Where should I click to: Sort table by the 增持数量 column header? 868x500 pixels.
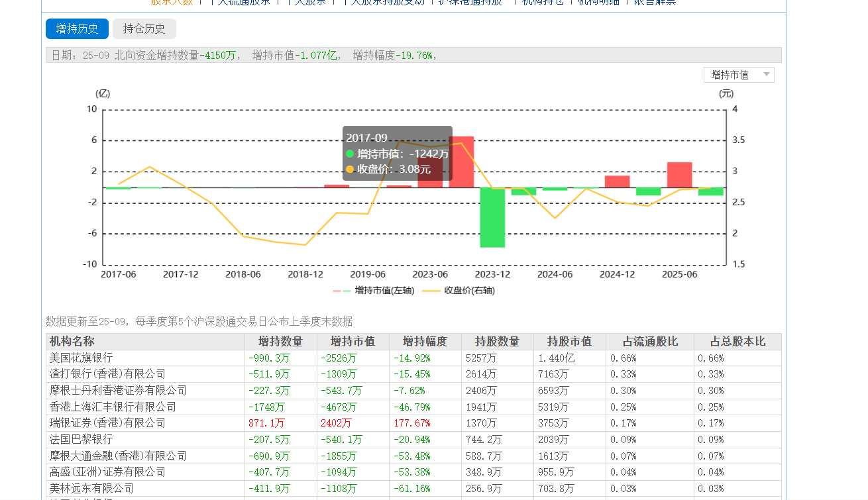(280, 342)
